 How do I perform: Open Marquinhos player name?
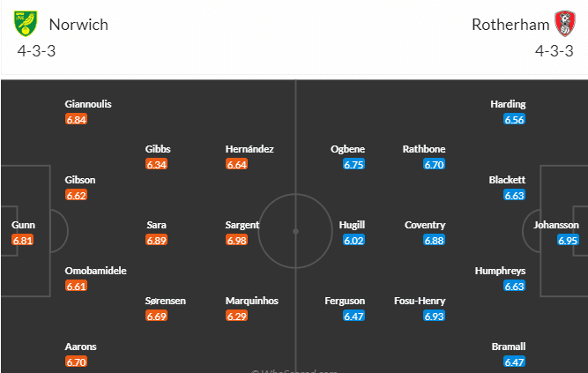click(252, 301)
